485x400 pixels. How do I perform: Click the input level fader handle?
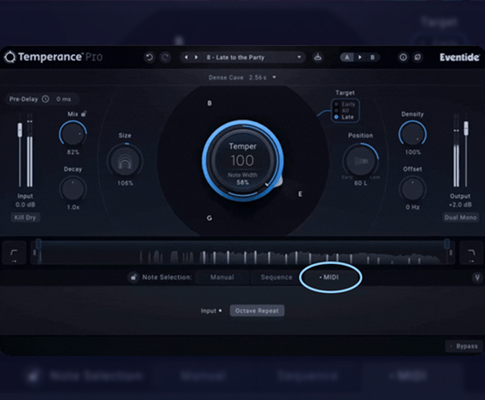(20, 129)
